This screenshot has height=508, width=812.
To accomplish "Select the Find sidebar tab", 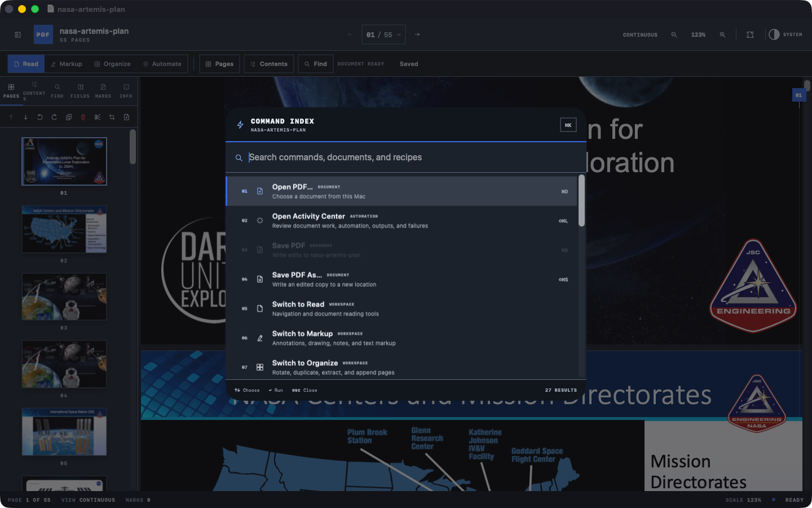I will [57, 90].
